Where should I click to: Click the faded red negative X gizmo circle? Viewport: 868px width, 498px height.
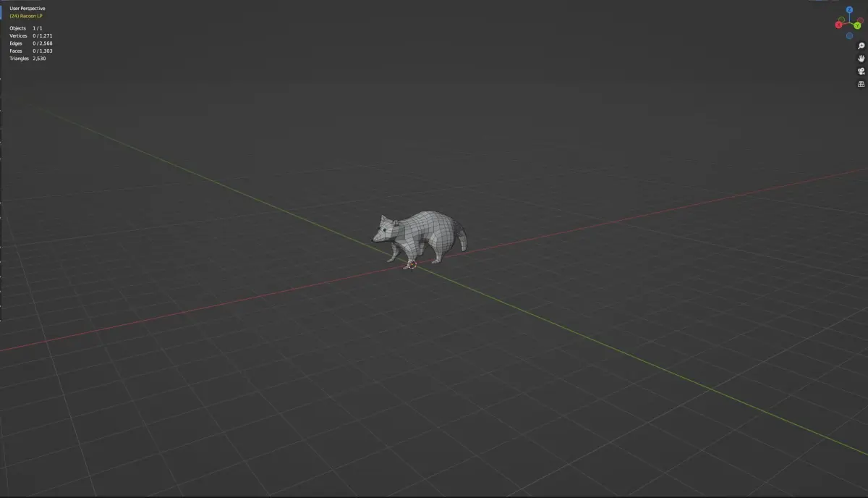860,20
